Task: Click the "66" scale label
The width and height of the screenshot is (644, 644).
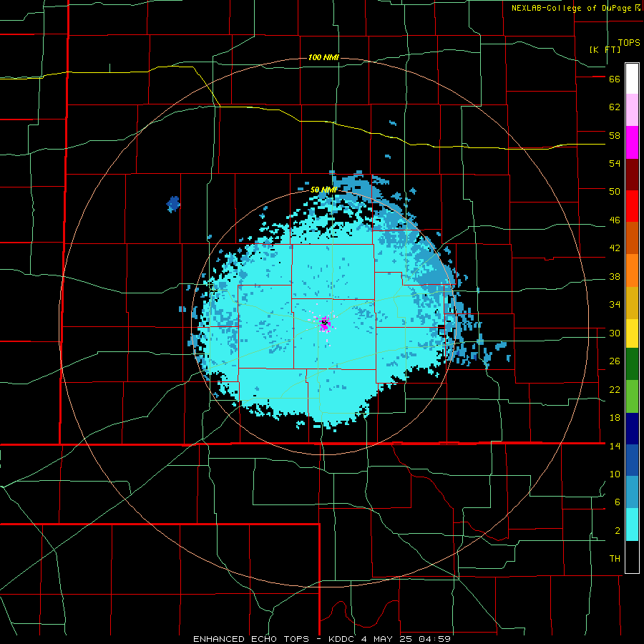Action: coord(615,79)
